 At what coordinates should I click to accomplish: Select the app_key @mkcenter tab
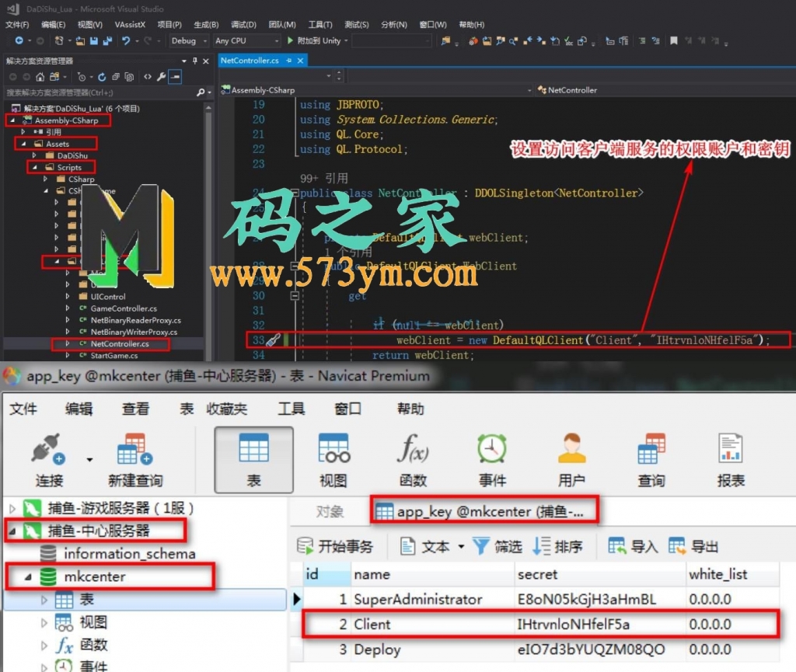[485, 511]
